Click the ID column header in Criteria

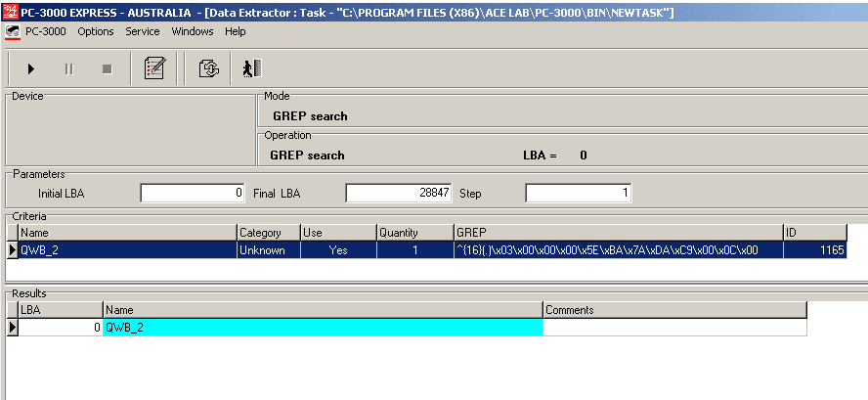point(815,233)
